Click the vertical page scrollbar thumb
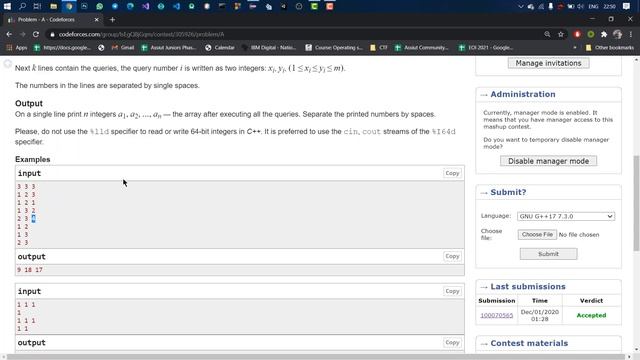The image size is (640, 360). tap(636, 203)
